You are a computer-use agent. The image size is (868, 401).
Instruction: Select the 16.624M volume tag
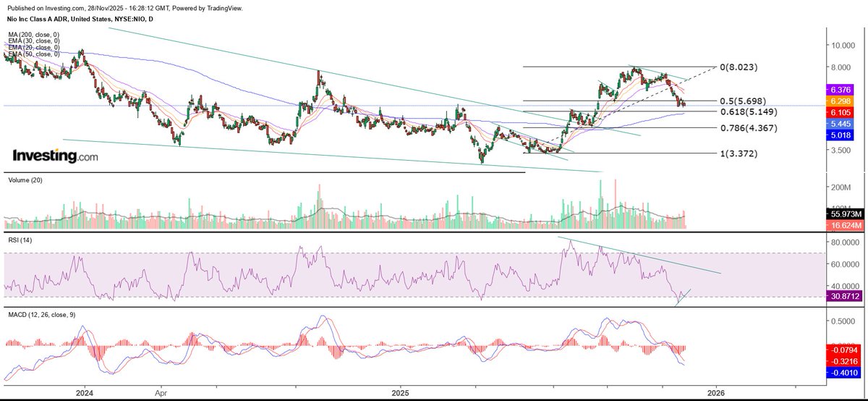point(845,226)
